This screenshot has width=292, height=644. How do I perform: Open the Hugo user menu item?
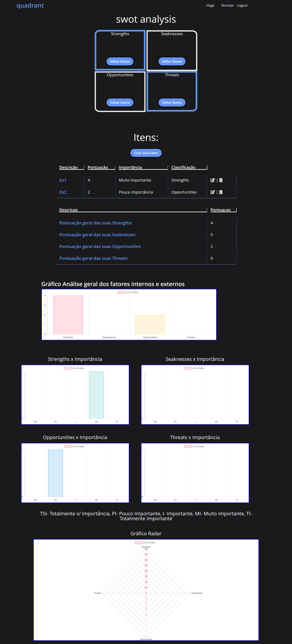[x=210, y=5]
